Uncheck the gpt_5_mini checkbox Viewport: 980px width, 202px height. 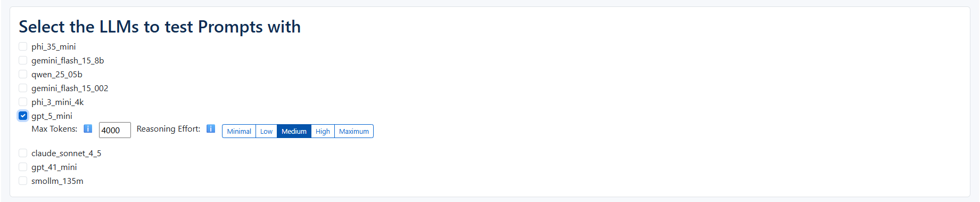pos(23,116)
